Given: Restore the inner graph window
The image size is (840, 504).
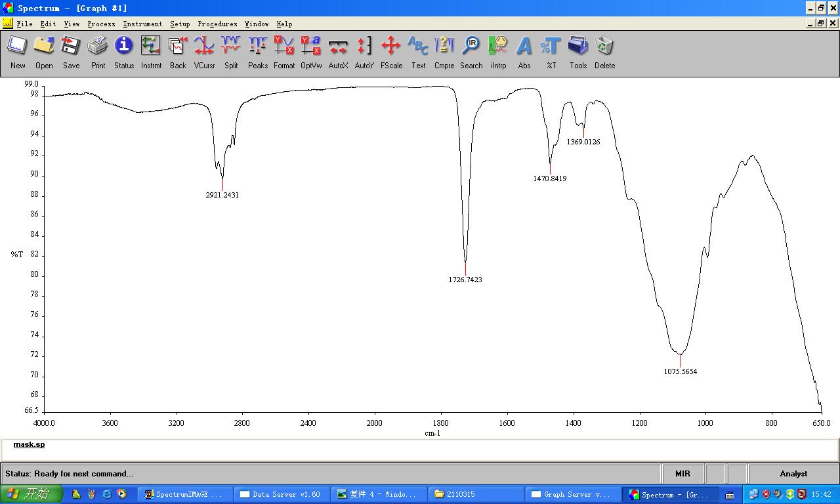Looking at the screenshot, I should [821, 24].
